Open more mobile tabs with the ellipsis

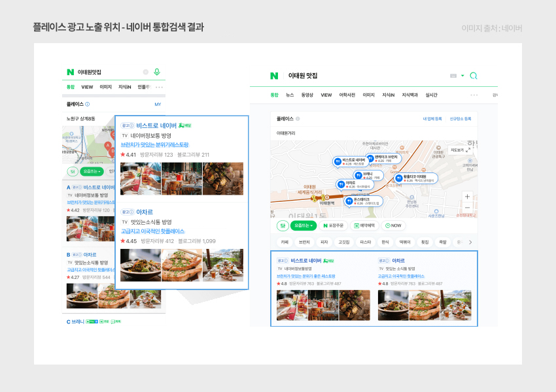[x=159, y=87]
